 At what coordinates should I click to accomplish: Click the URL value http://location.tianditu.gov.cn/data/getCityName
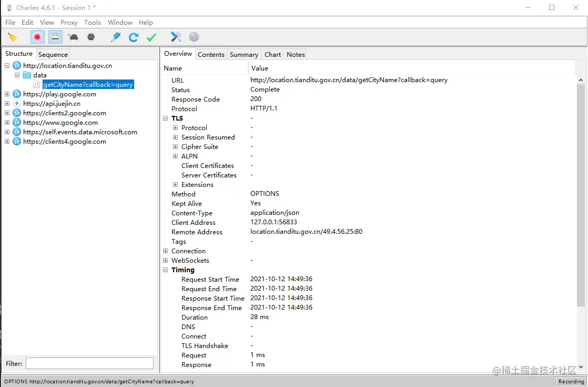(349, 80)
